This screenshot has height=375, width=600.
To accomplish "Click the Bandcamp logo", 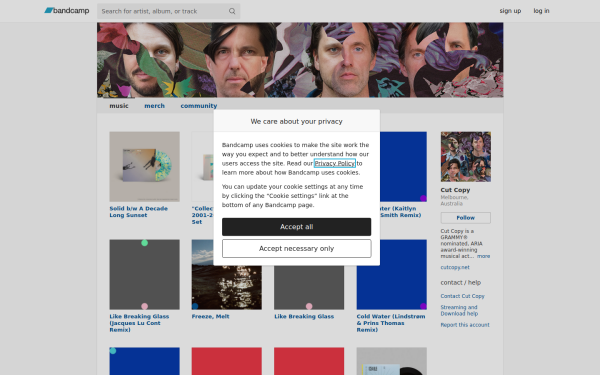I will [x=67, y=11].
